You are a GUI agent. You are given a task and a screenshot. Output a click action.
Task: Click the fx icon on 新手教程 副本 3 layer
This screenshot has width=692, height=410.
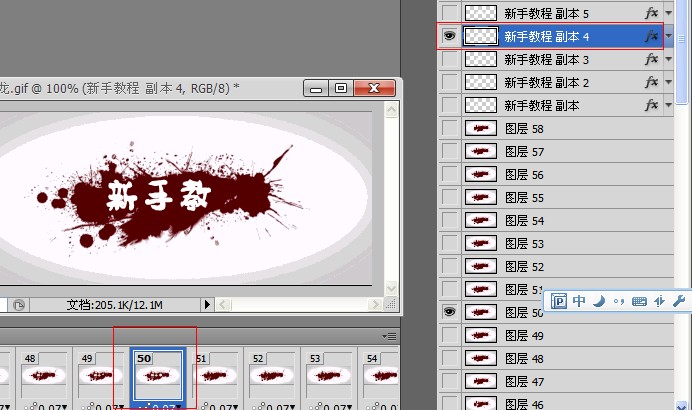651,59
